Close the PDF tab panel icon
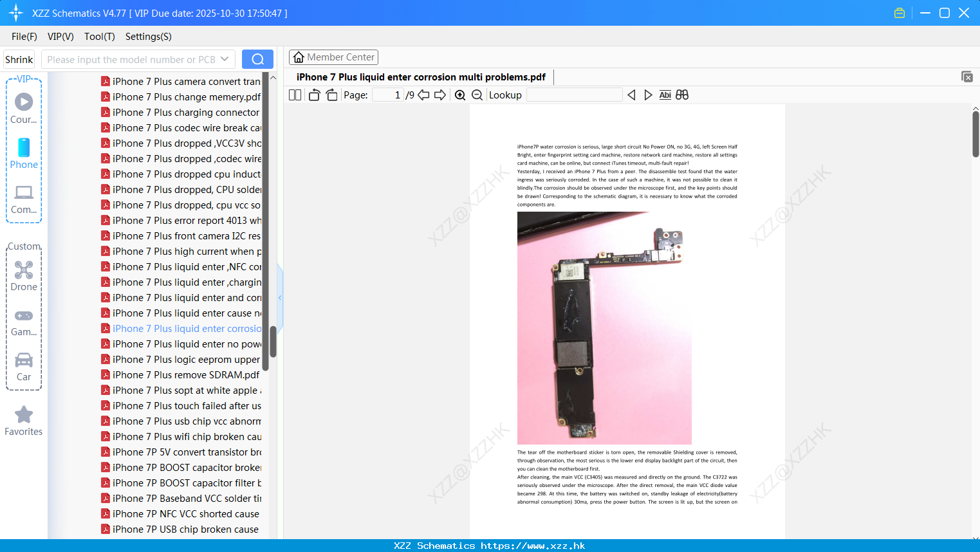 967,77
